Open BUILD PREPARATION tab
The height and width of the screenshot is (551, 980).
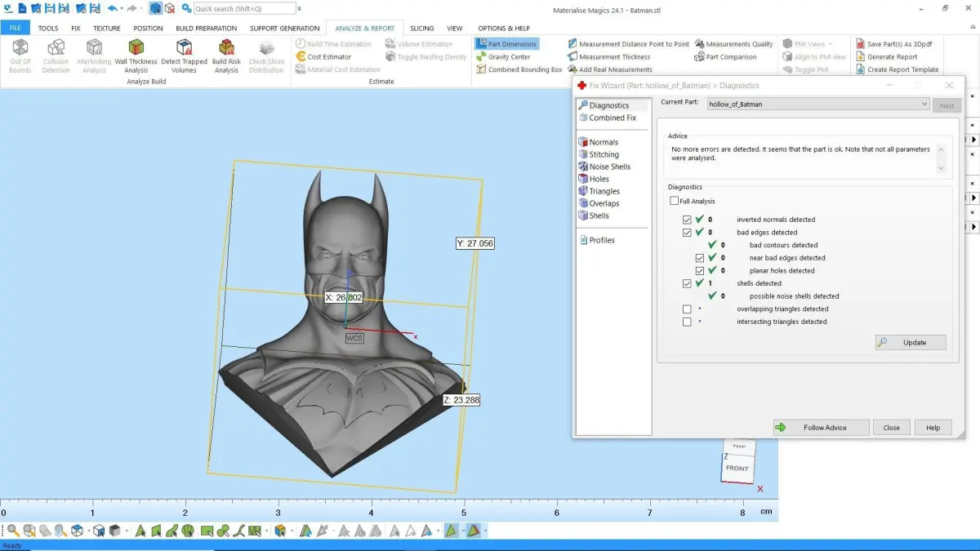tap(207, 28)
